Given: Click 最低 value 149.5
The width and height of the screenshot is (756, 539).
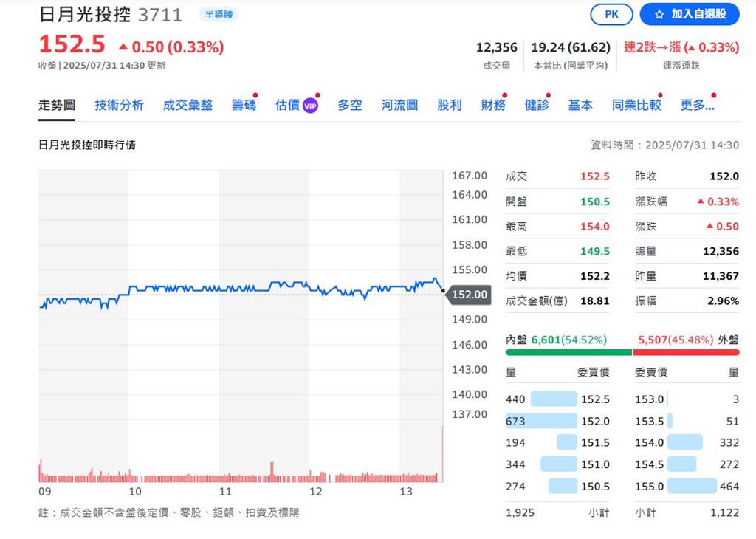Looking at the screenshot, I should tap(595, 251).
